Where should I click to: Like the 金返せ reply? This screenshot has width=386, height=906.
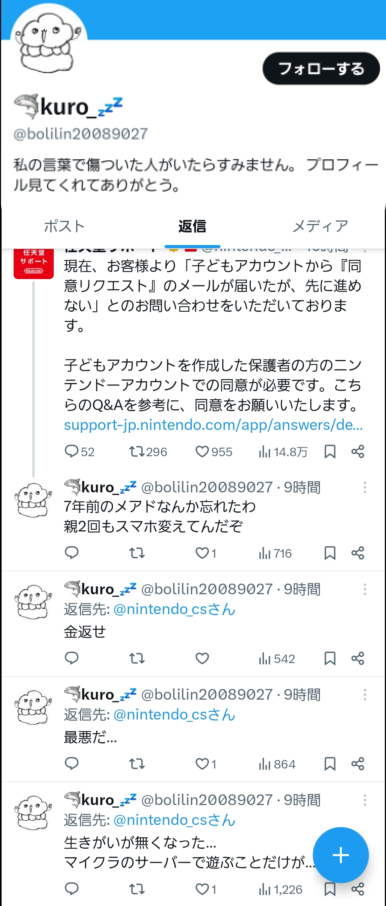202,658
